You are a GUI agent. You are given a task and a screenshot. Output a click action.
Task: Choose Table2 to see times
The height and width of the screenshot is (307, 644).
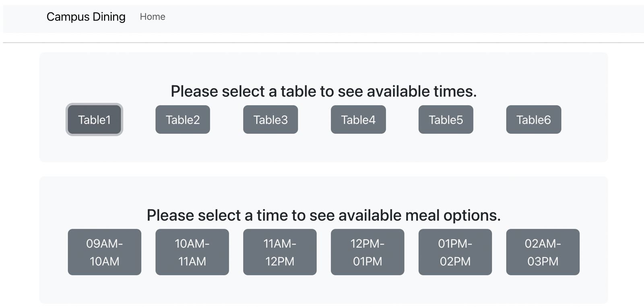pyautogui.click(x=183, y=120)
